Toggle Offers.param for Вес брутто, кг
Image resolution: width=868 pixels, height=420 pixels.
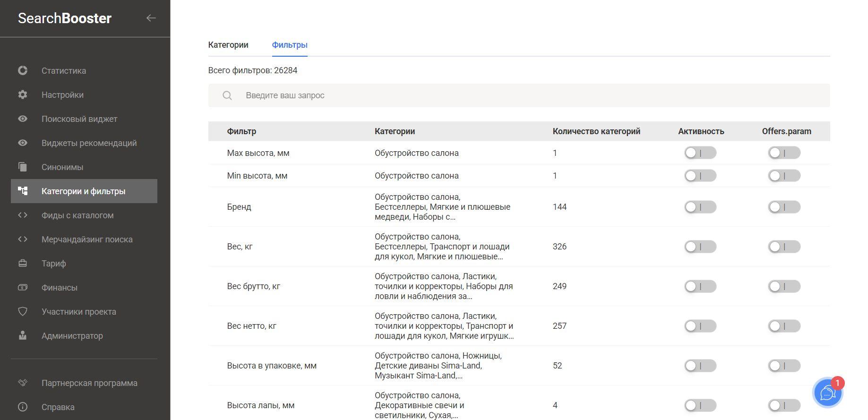[x=784, y=286]
